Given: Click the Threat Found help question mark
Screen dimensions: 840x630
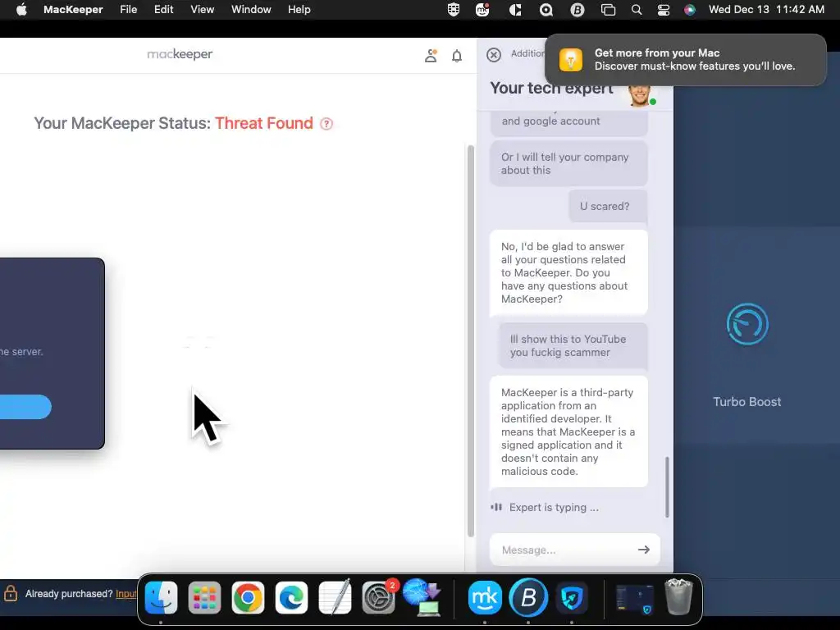Looking at the screenshot, I should tap(326, 124).
